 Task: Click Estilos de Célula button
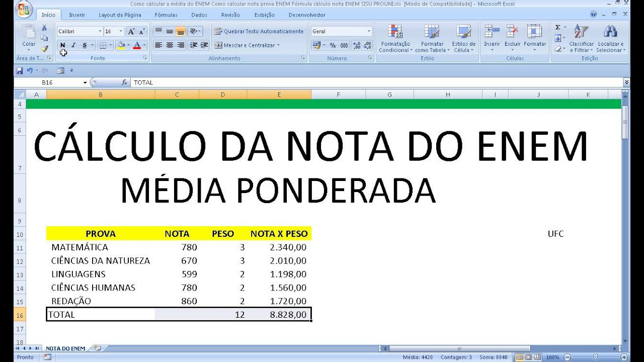pyautogui.click(x=464, y=39)
